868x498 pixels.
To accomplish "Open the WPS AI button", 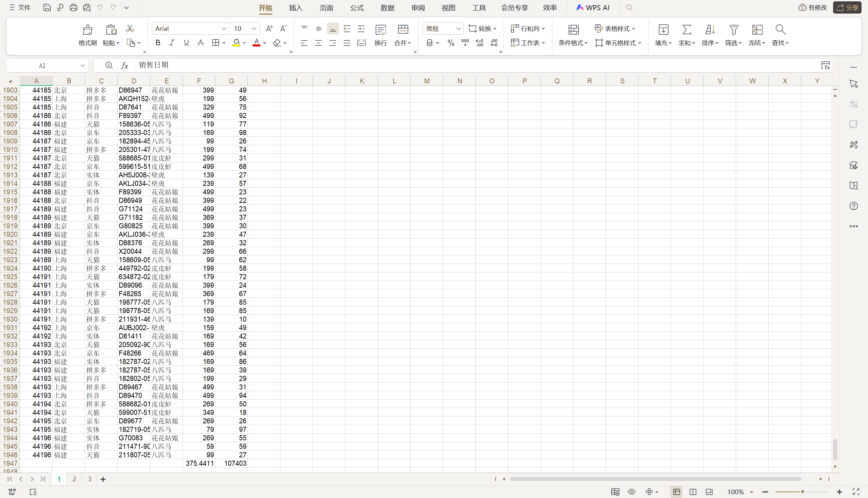I will point(593,7).
